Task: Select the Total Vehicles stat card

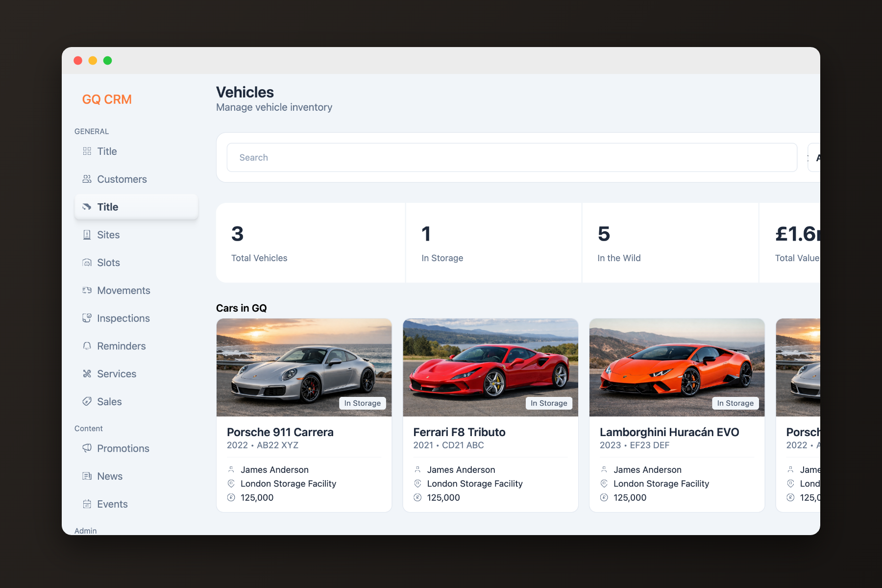Action: (x=311, y=243)
